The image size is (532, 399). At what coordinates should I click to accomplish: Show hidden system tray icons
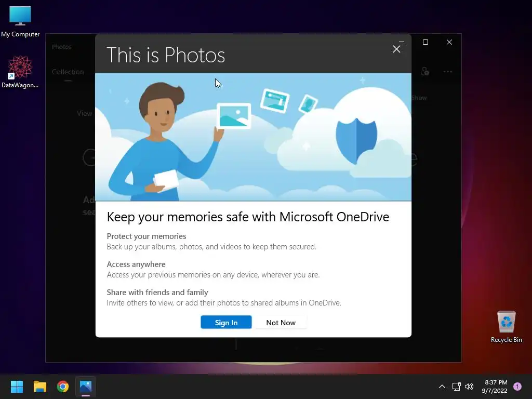442,387
